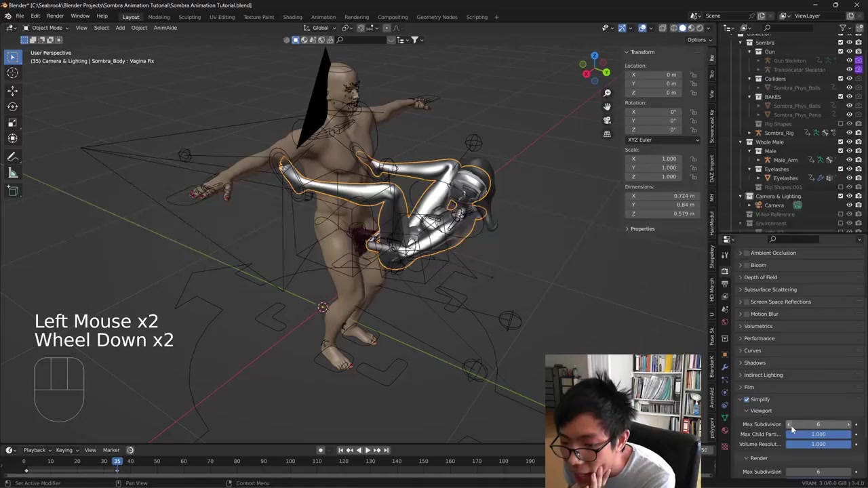Viewport: 868px width, 488px height.
Task: Select the Measure ruler tool
Action: [x=12, y=174]
